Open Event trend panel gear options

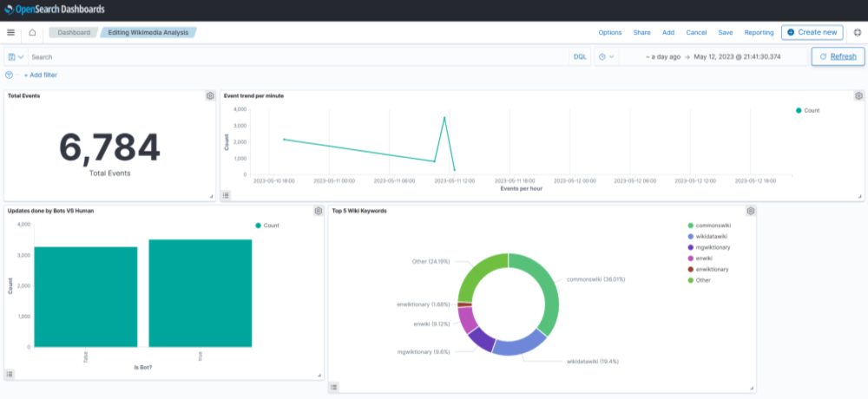[858, 95]
